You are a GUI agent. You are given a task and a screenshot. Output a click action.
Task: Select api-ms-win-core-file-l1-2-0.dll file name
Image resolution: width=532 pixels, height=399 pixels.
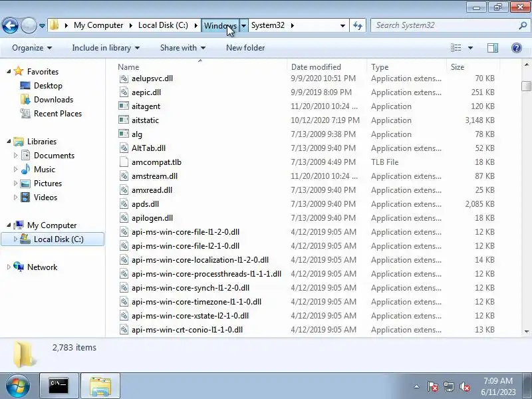(186, 231)
